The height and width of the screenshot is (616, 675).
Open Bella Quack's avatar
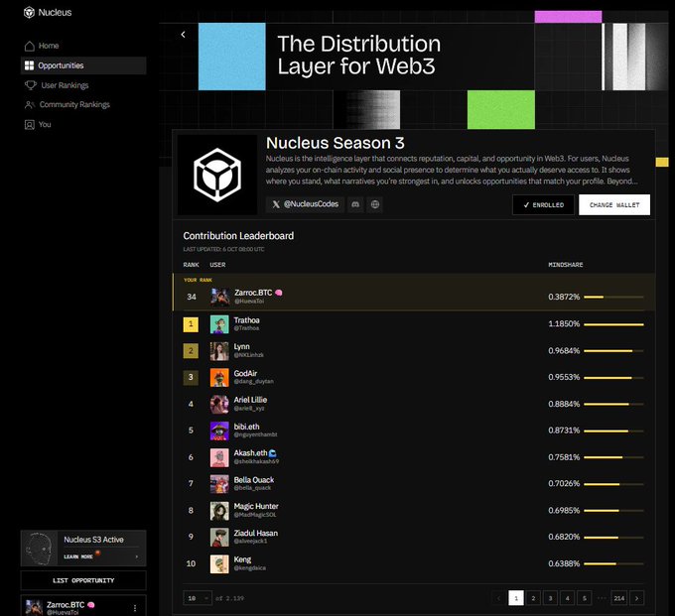click(x=219, y=484)
